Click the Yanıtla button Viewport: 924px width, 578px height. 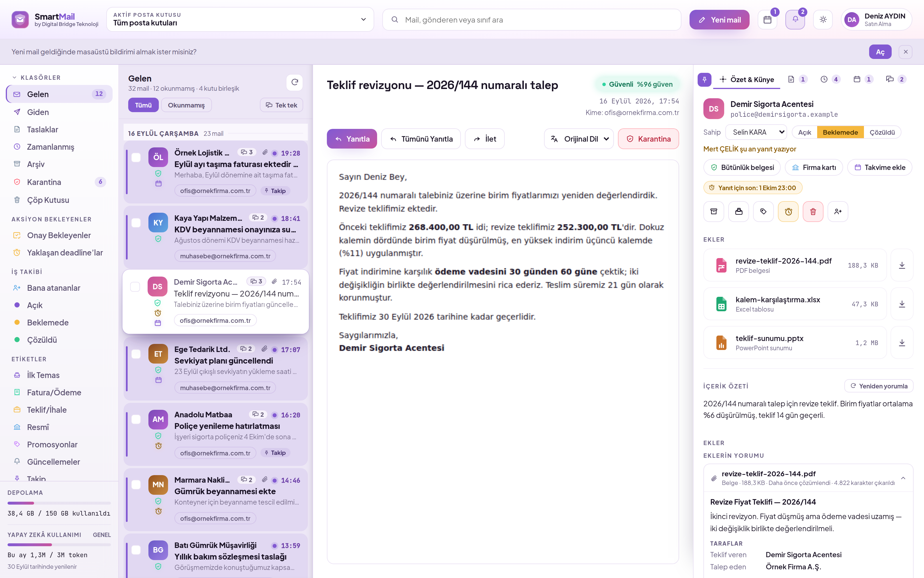352,139
